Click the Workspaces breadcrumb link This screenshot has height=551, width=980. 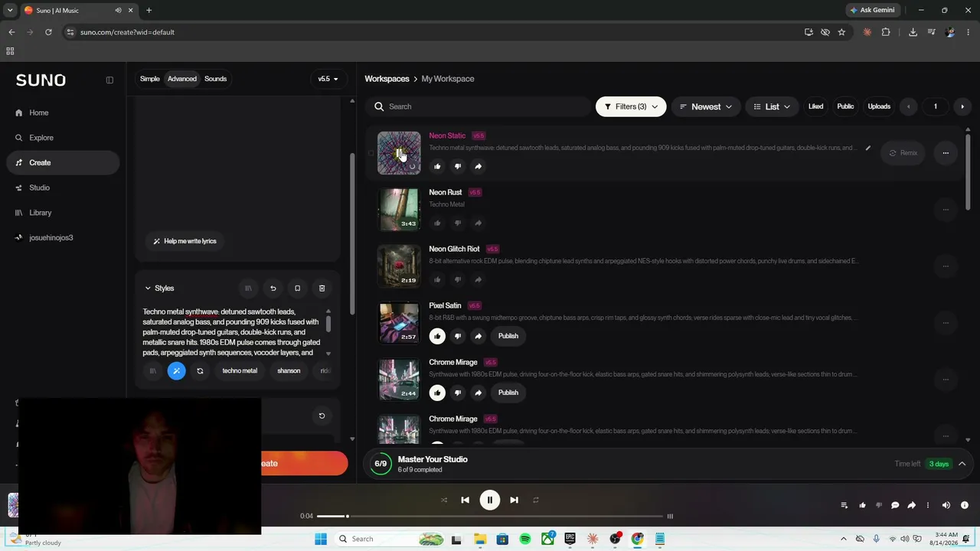(x=387, y=79)
